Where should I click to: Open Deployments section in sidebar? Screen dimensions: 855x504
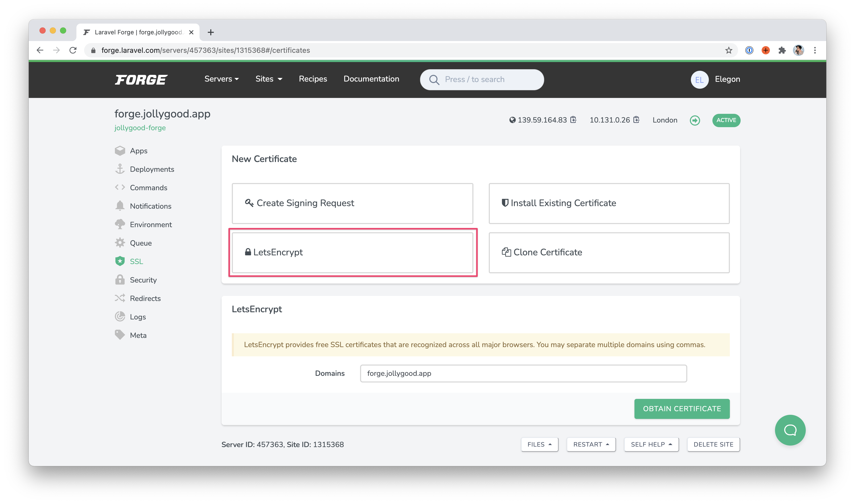pyautogui.click(x=152, y=169)
